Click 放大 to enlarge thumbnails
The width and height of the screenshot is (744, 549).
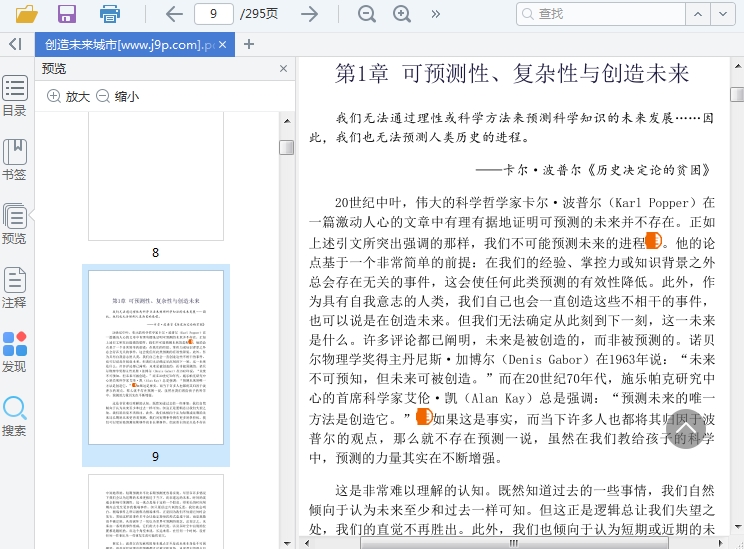[x=69, y=96]
